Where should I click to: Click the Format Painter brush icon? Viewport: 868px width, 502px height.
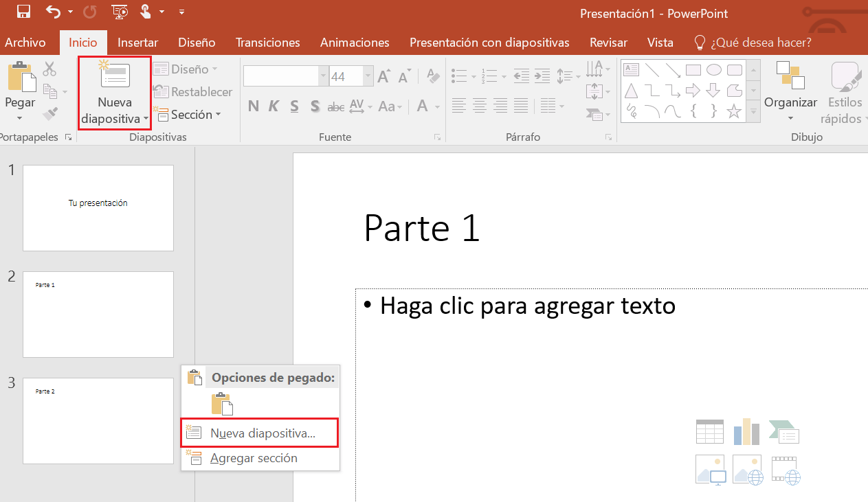(x=50, y=113)
